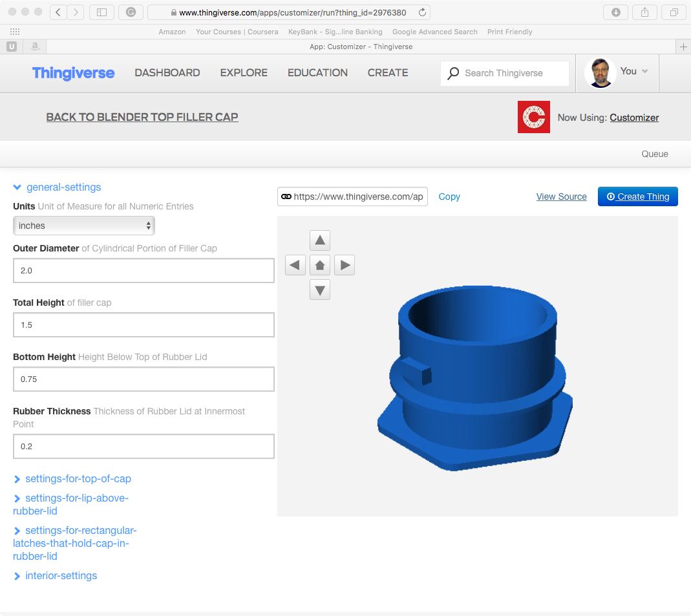Open the Units inches dropdown
The width and height of the screenshot is (691, 616).
(x=84, y=226)
